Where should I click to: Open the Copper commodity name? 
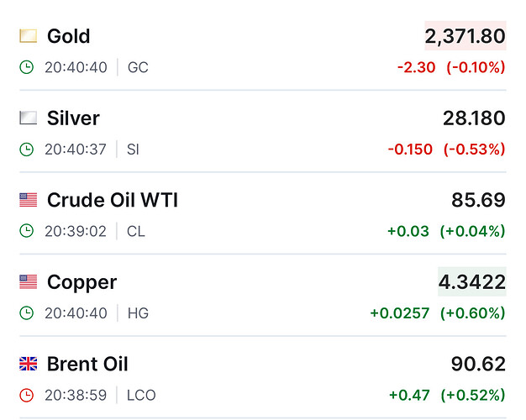(x=82, y=282)
